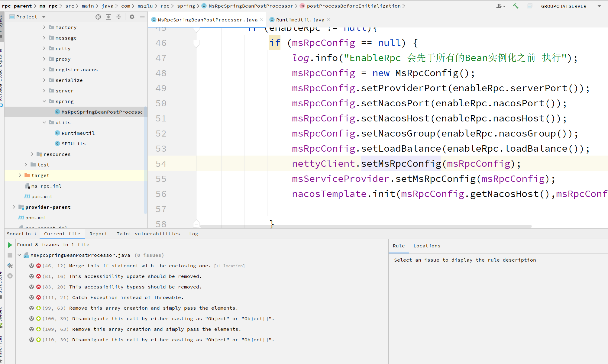
Task: Open the SonarLint Report tab
Action: [98, 234]
